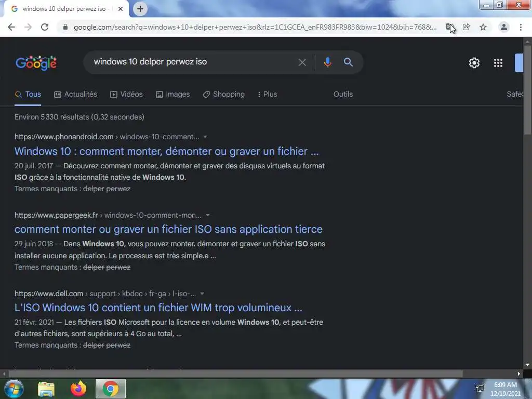The width and height of the screenshot is (532, 399).
Task: Select the Tous results tab
Action: [28, 95]
